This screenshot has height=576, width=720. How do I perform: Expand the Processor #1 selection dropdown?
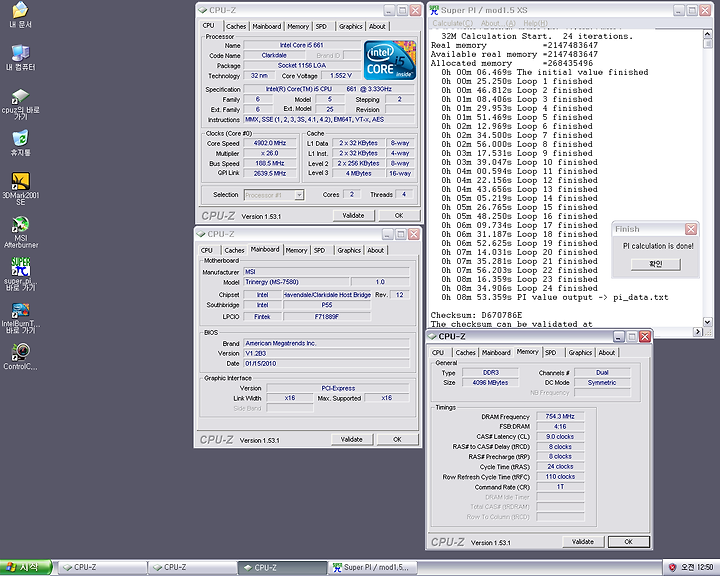299,195
